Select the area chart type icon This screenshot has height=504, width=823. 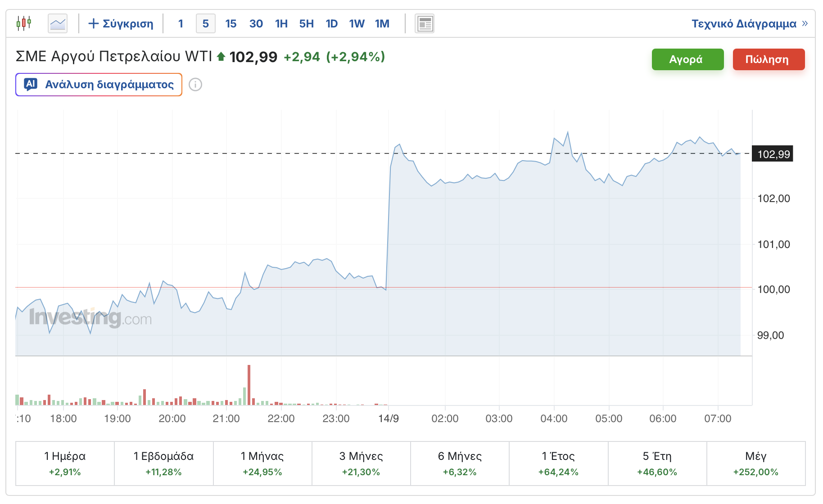(58, 23)
